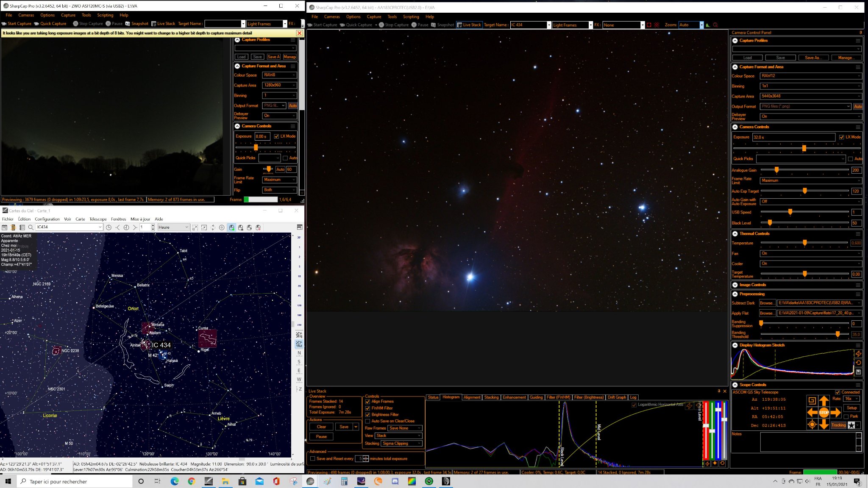Open the Carte menu in Cartes du Ciel

80,219
